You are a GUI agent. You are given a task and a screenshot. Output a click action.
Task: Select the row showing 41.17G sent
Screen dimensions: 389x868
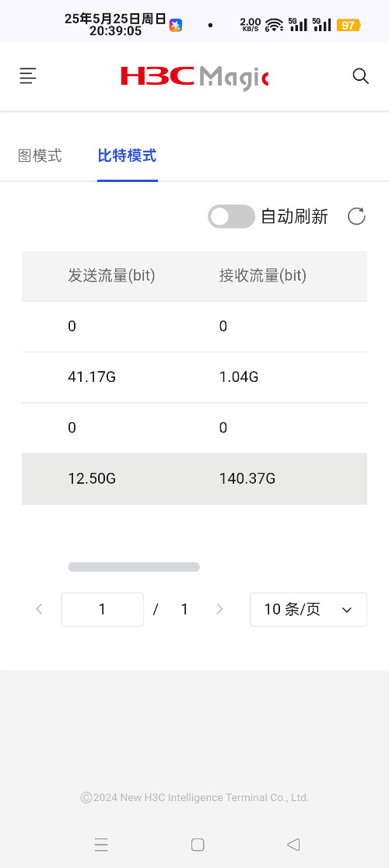tap(194, 377)
